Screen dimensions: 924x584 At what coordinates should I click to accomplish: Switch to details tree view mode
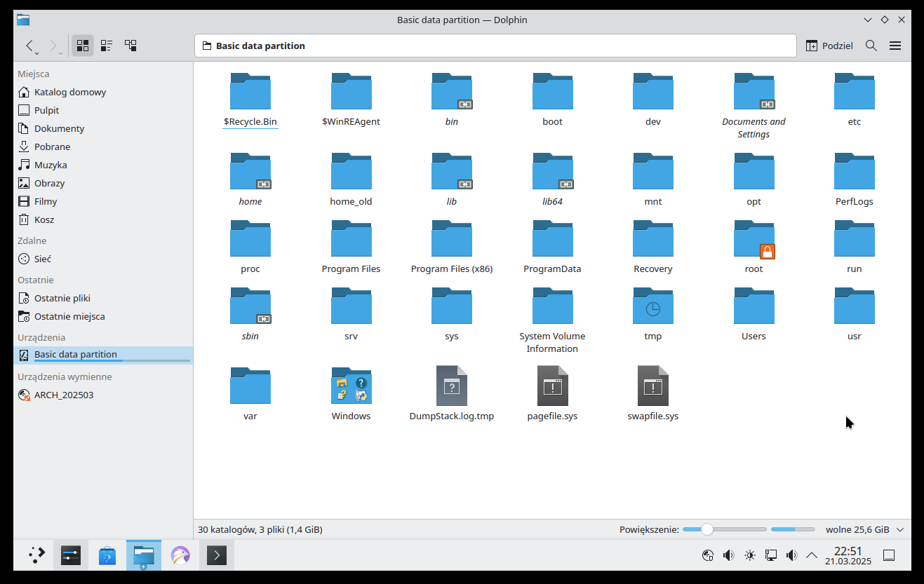pos(130,46)
